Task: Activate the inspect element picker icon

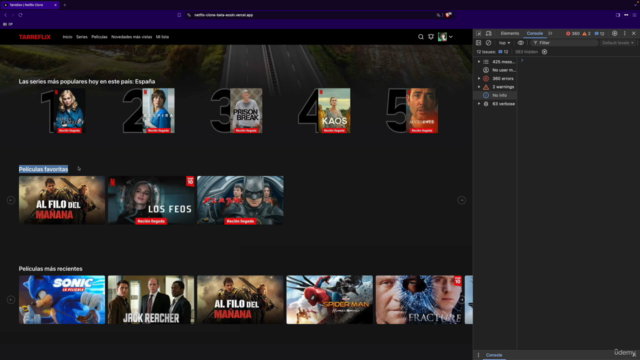Action: coord(479,33)
